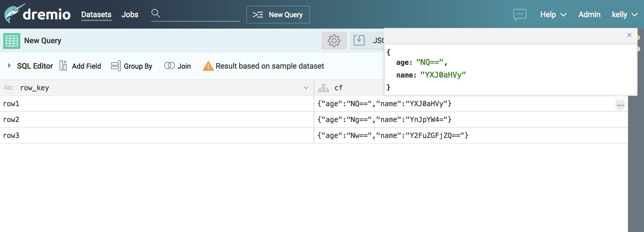This screenshot has width=644, height=232.
Task: Expand the SQL Editor panel
Action: pos(10,66)
